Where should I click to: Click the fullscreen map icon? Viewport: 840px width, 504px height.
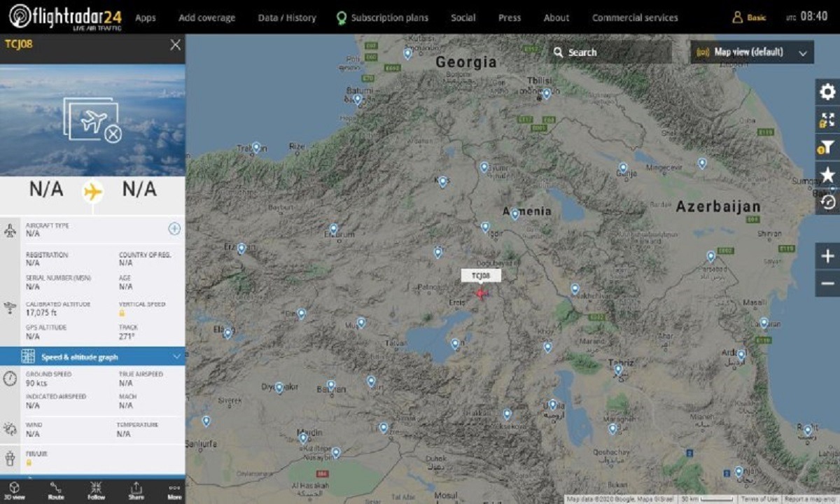[x=827, y=120]
